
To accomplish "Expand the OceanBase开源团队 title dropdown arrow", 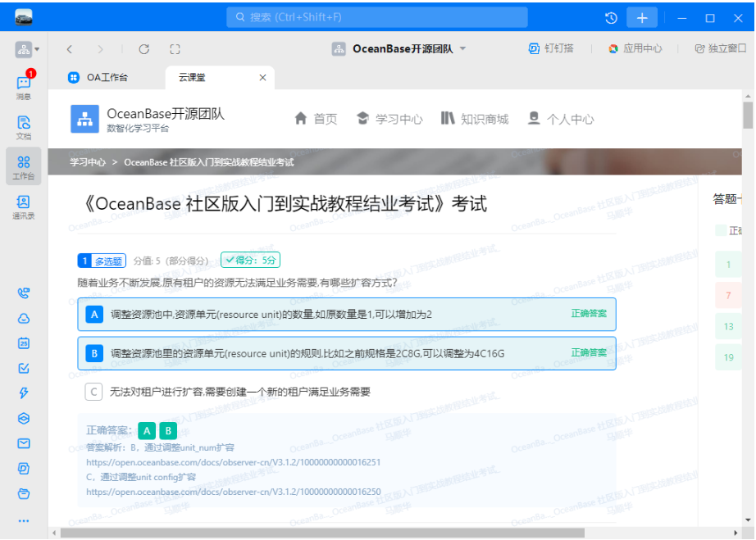I will click(x=462, y=48).
